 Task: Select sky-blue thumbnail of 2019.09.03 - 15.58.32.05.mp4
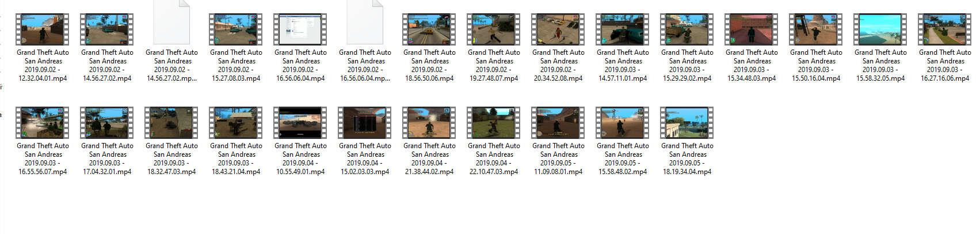click(880, 29)
